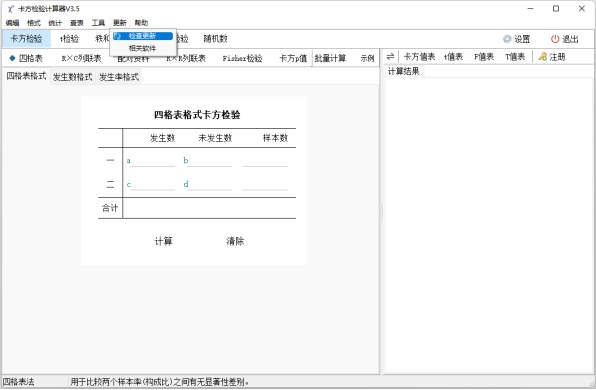Click the 四格表格式卡方检验 heading

197,115
